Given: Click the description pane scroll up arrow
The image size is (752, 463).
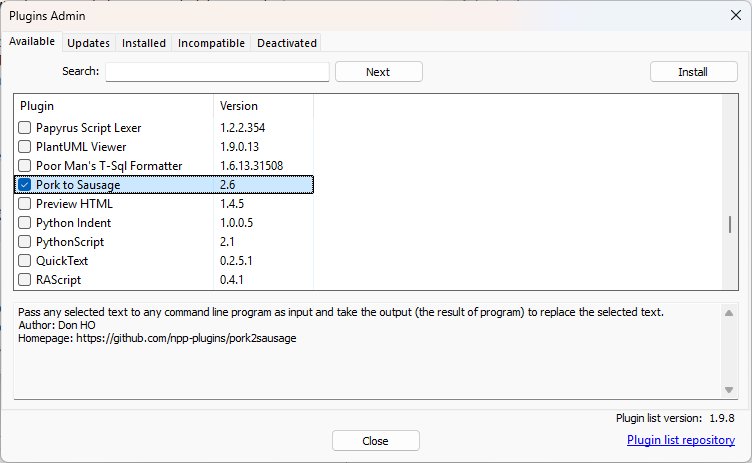Looking at the screenshot, I should tap(729, 313).
